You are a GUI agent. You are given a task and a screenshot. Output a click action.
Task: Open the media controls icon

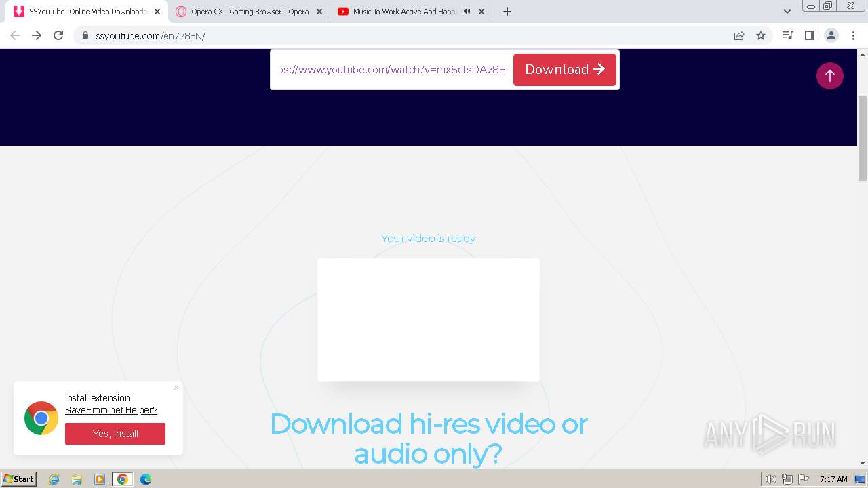(787, 35)
